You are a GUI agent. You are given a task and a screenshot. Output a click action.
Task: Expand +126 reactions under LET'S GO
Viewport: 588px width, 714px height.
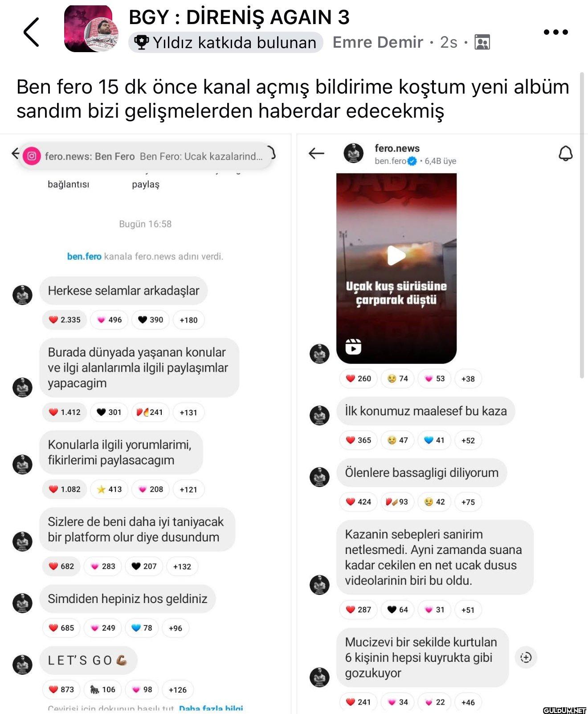pos(178,690)
